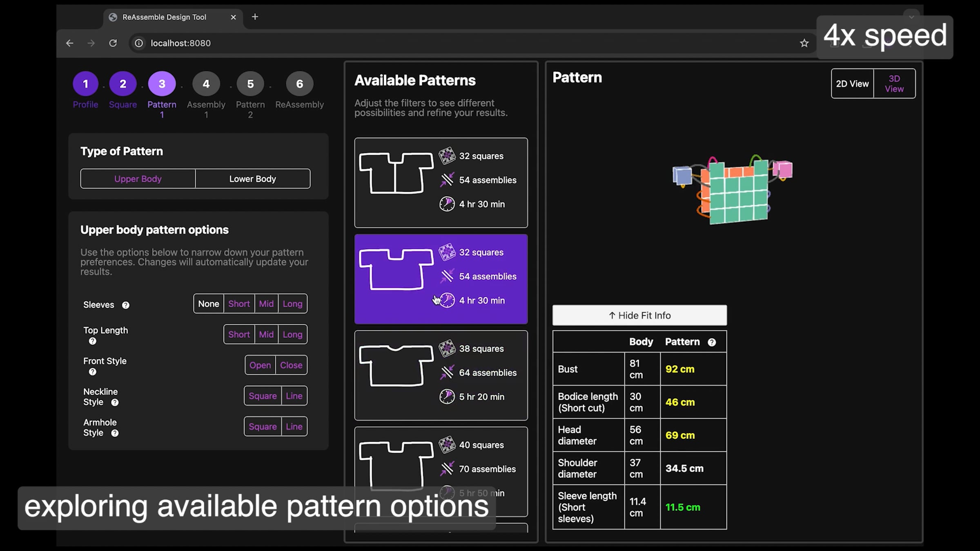Click the assemblies icon beside 64 assemblies
Screen dimensions: 980x551
tap(447, 373)
